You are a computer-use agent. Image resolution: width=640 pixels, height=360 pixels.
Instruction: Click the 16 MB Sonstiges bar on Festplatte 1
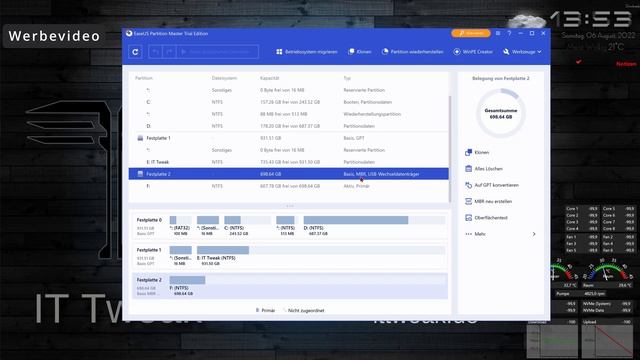180,250
